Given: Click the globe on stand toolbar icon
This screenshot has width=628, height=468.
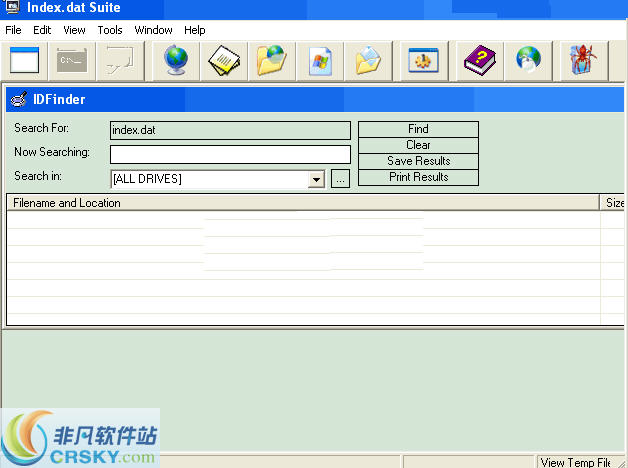Looking at the screenshot, I should [176, 60].
